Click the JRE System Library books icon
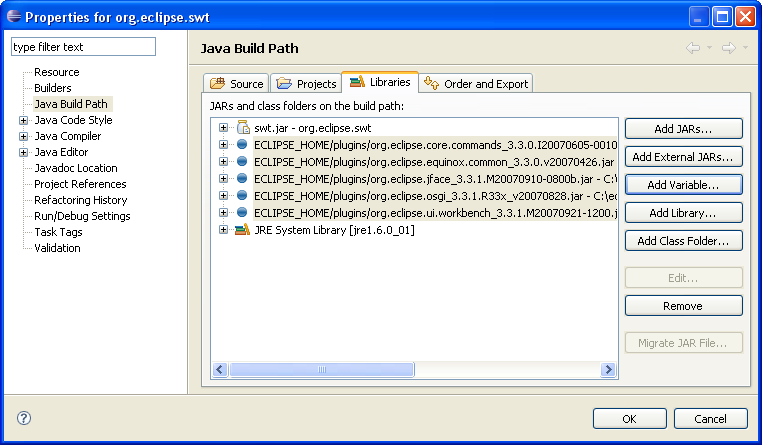Viewport: 762px width, 445px height. click(x=242, y=229)
